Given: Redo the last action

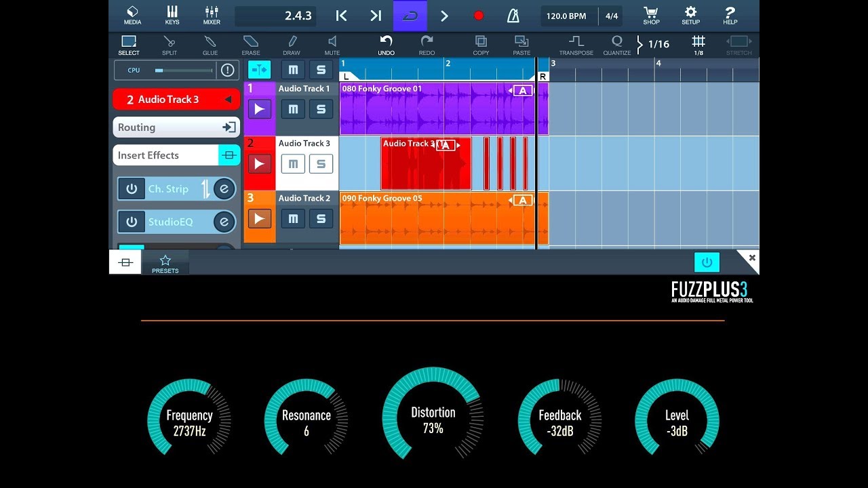Looking at the screenshot, I should pyautogui.click(x=427, y=45).
